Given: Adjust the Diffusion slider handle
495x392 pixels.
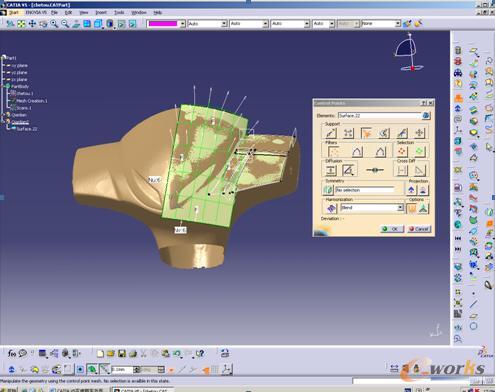Looking at the screenshot, I should click(x=375, y=170).
